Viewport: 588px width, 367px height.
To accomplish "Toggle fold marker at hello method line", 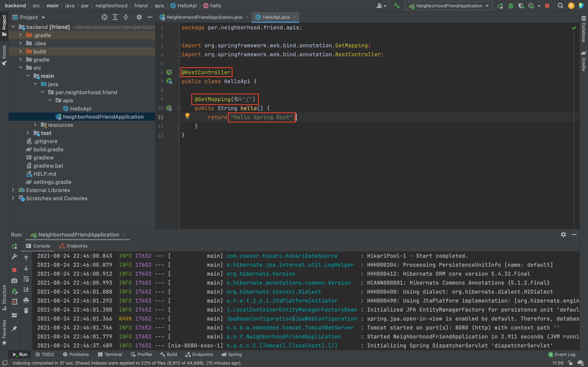I will tap(179, 108).
